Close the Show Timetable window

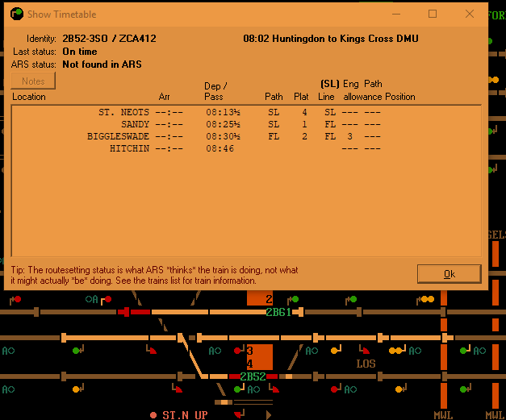coord(470,14)
